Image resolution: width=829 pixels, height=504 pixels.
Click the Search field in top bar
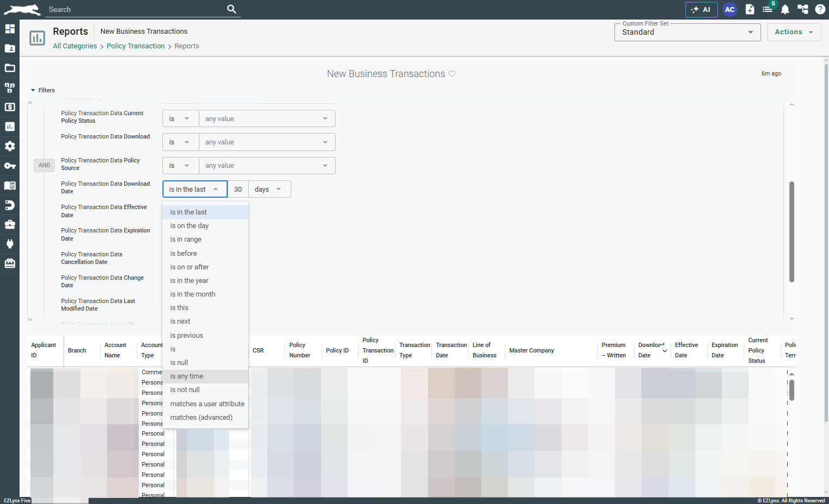136,9
